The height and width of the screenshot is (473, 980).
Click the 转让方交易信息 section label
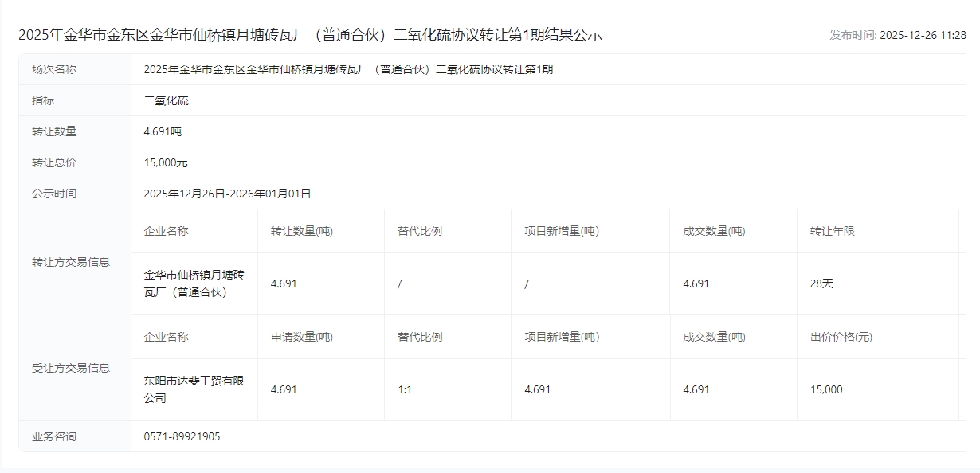(71, 262)
